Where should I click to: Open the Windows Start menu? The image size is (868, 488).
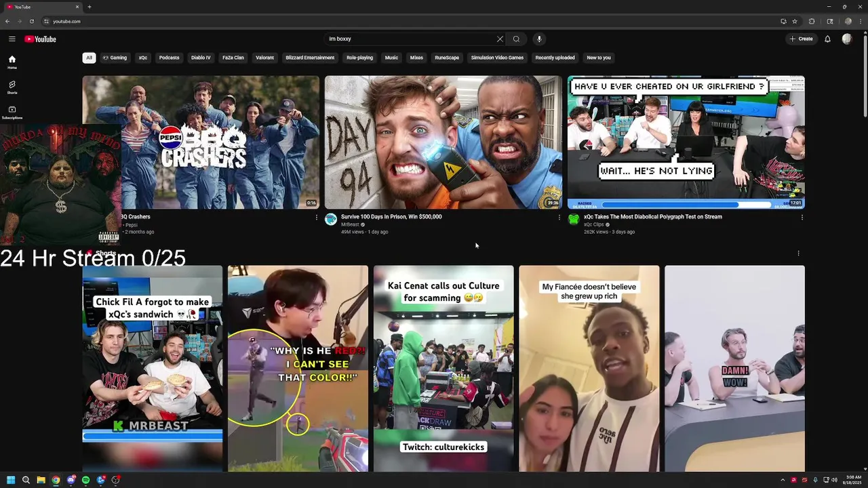11,480
